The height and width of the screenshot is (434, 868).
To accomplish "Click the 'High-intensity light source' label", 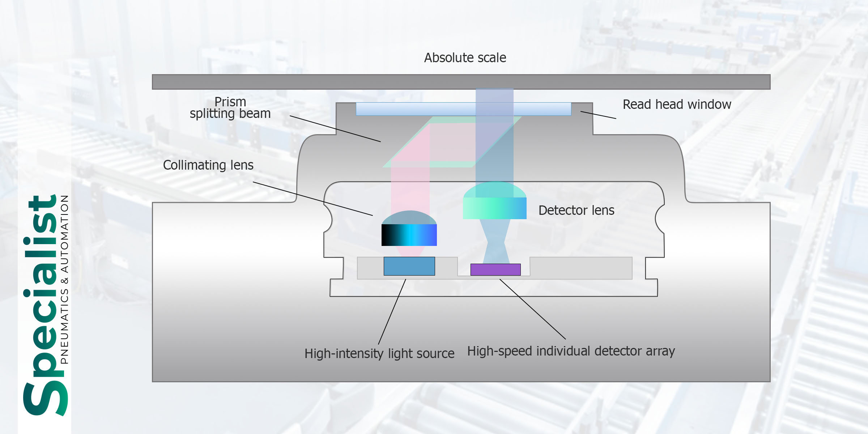I will tap(379, 353).
